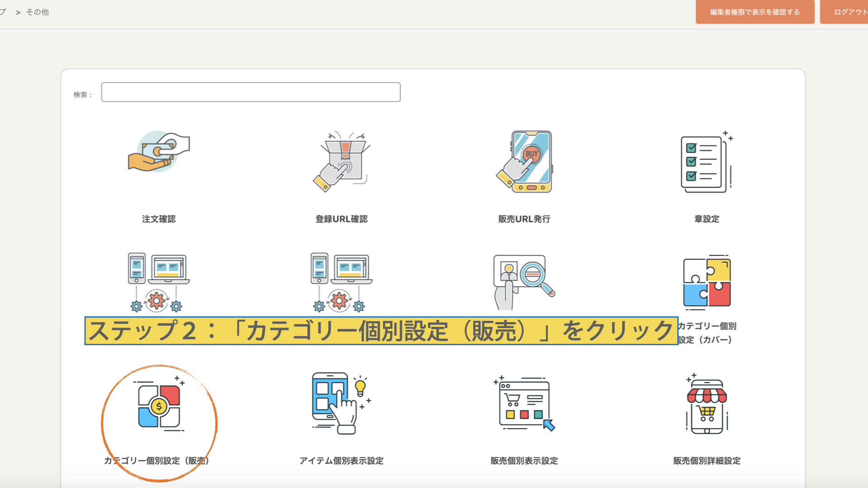Click the 販売個別詳細設定 label text
Screen dimensions: 868x488
coord(707,461)
